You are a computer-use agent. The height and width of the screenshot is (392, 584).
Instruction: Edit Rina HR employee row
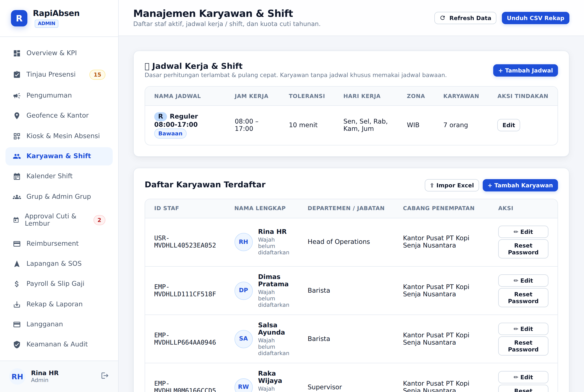[523, 232]
